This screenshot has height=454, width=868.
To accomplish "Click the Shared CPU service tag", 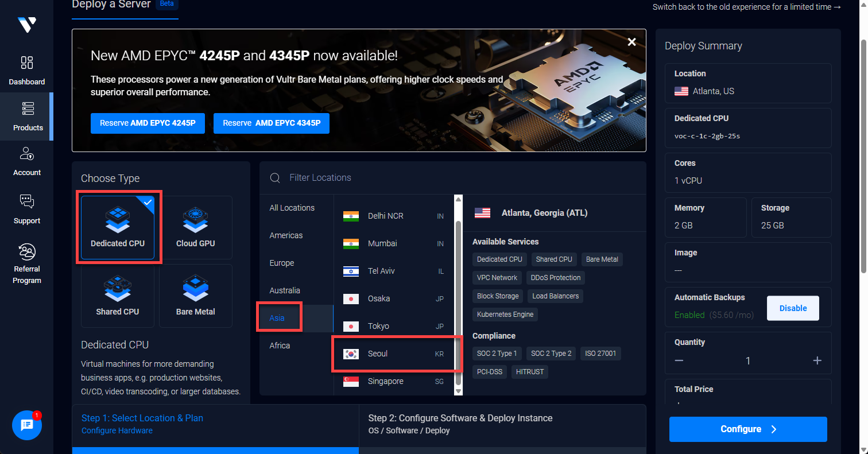I will [x=554, y=259].
